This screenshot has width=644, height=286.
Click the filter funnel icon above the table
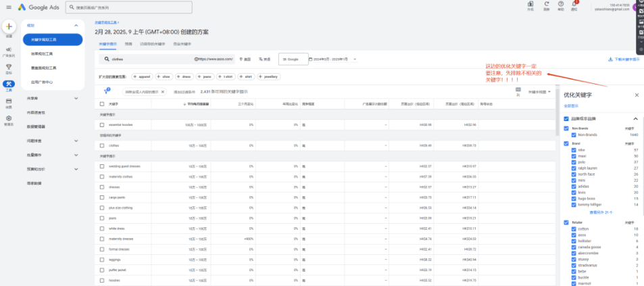(x=106, y=91)
